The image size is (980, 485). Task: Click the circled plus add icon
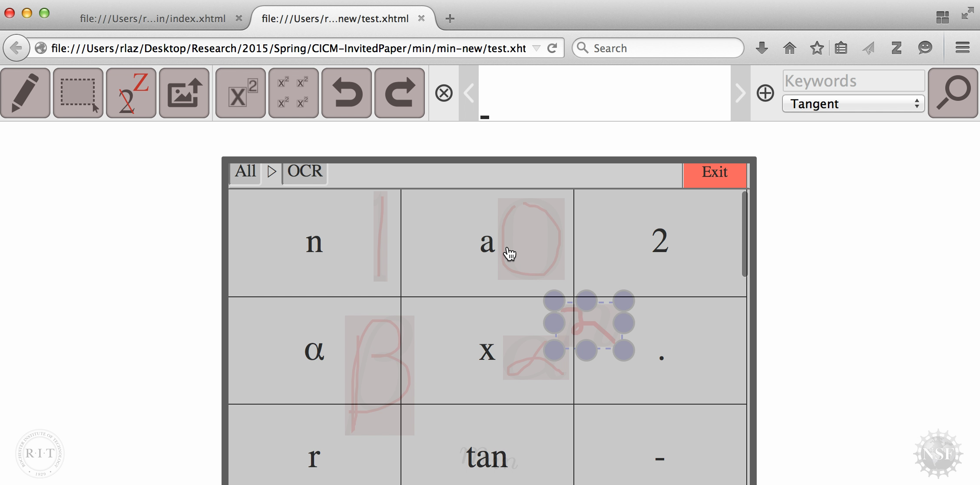point(765,93)
